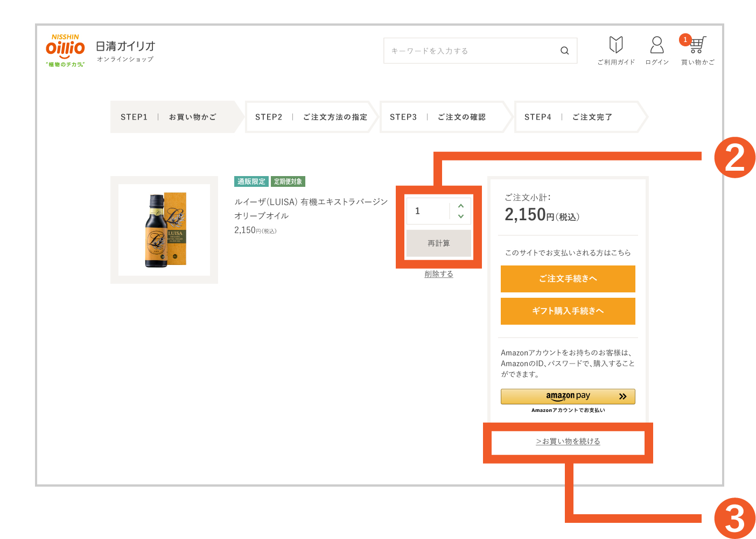
Task: Click the Amazonアカウントでお支払い caption
Action: 568,410
